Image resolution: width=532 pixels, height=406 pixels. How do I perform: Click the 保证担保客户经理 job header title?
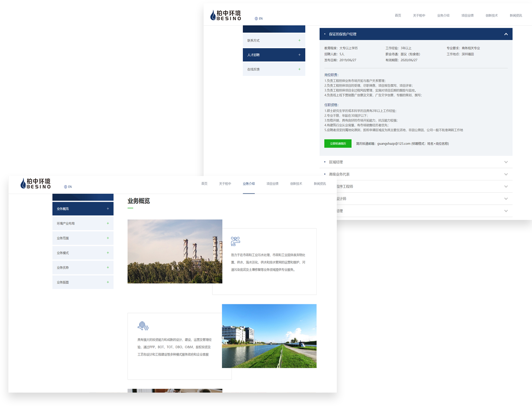[x=342, y=34]
